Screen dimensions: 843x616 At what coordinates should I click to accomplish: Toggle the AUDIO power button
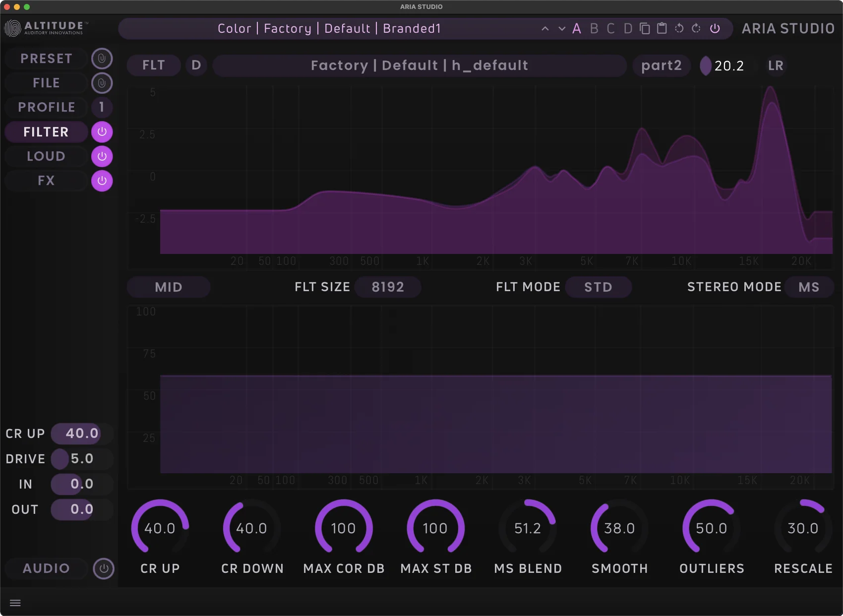(x=104, y=568)
